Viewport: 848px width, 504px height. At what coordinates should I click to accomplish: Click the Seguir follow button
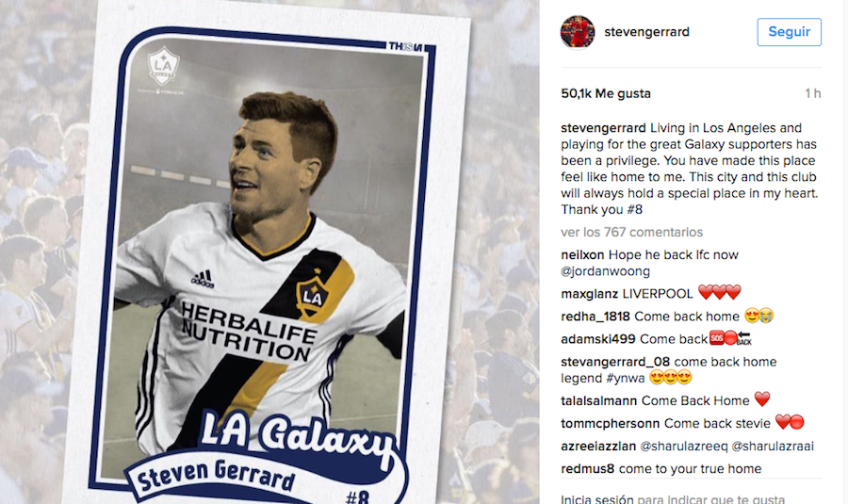tap(789, 32)
